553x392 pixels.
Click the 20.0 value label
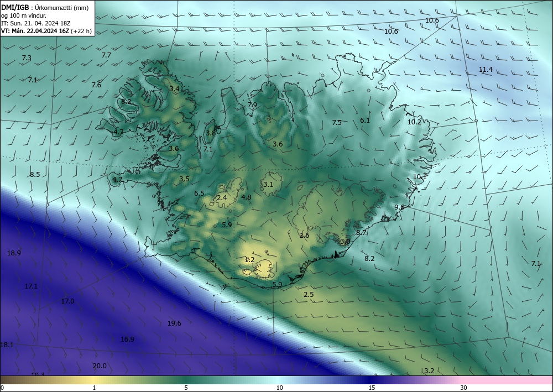tap(100, 366)
